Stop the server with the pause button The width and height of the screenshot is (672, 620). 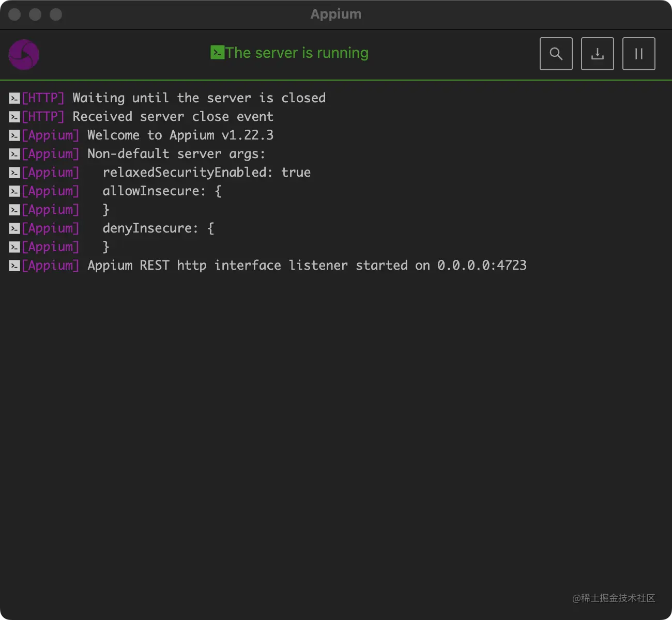click(x=638, y=54)
